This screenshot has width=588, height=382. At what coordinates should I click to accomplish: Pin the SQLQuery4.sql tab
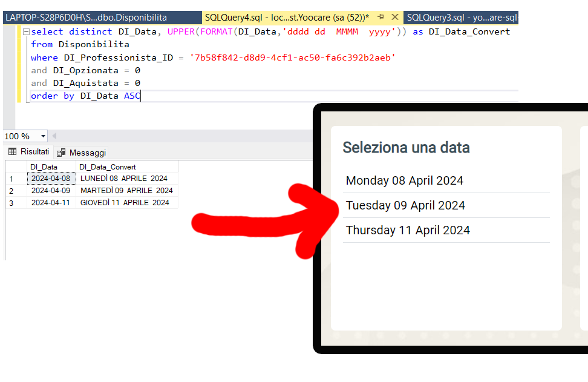[x=381, y=17]
